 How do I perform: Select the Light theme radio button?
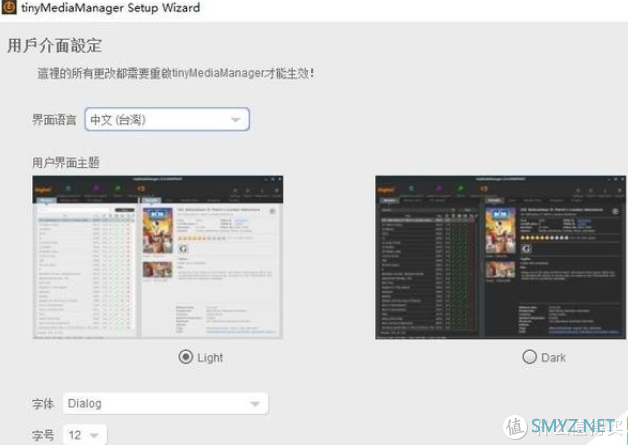point(186,356)
